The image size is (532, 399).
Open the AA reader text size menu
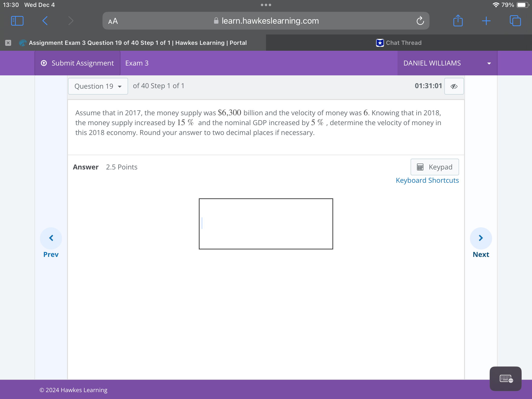[x=113, y=21]
